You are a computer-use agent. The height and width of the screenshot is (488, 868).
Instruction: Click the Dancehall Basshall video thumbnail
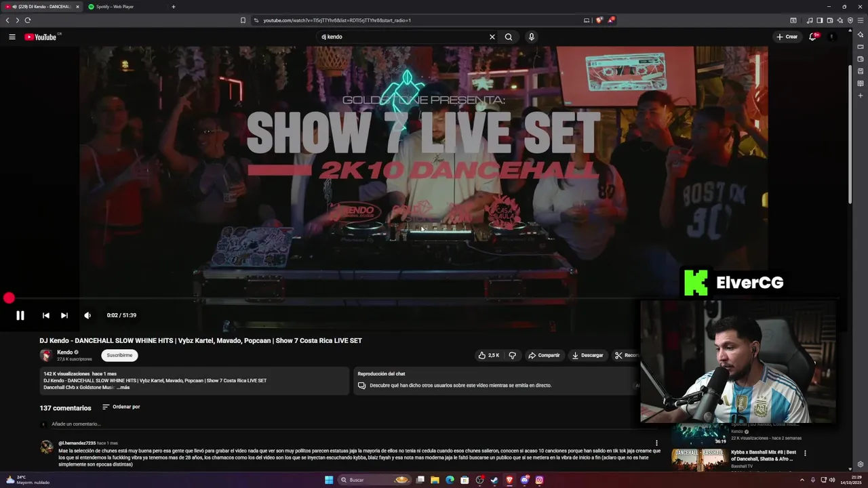pos(700,459)
